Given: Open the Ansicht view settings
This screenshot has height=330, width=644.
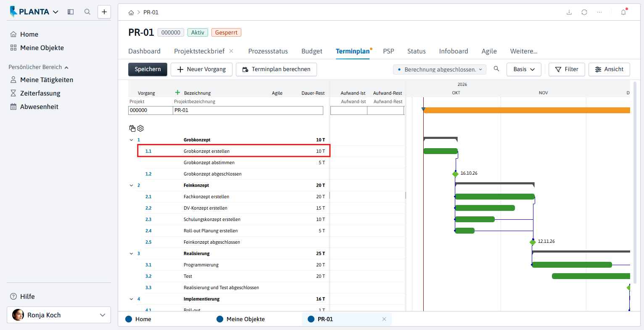Looking at the screenshot, I should (x=609, y=69).
